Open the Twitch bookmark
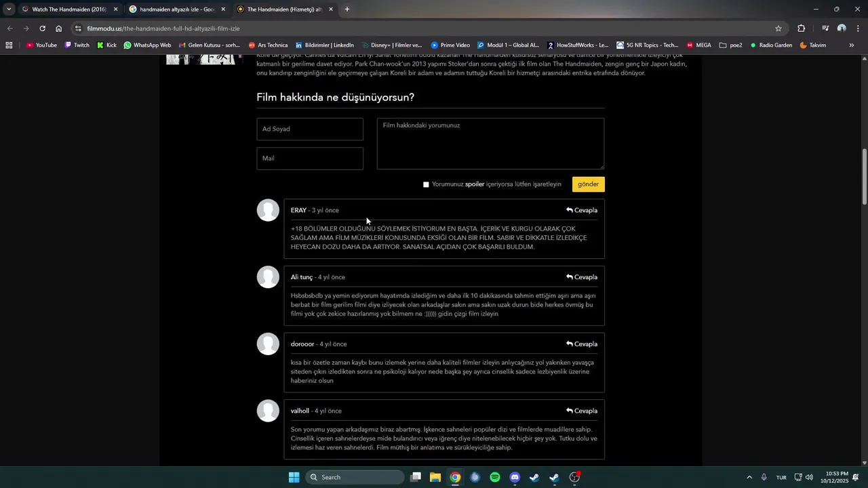Screen dimensions: 868x488 click(77, 45)
